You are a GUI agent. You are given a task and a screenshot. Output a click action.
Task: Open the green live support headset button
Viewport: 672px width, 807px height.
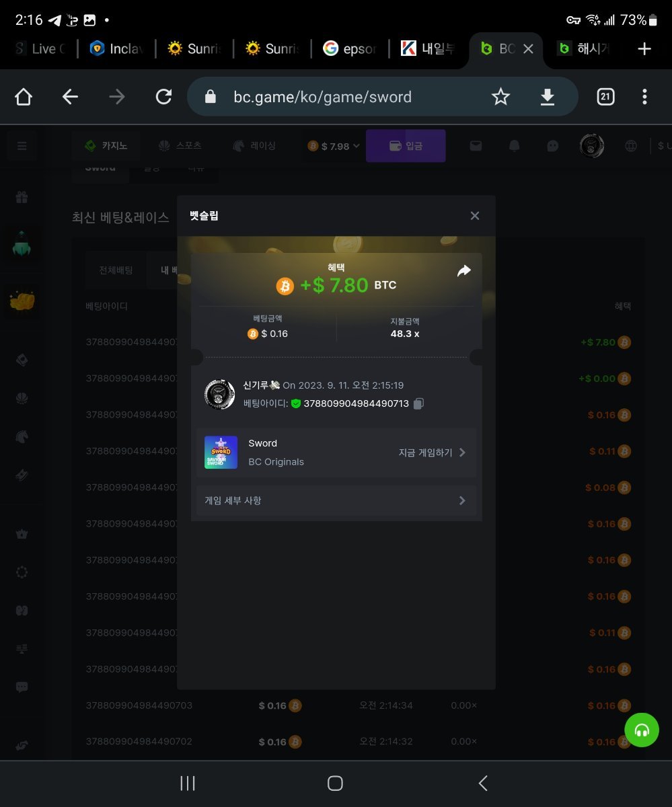(641, 730)
